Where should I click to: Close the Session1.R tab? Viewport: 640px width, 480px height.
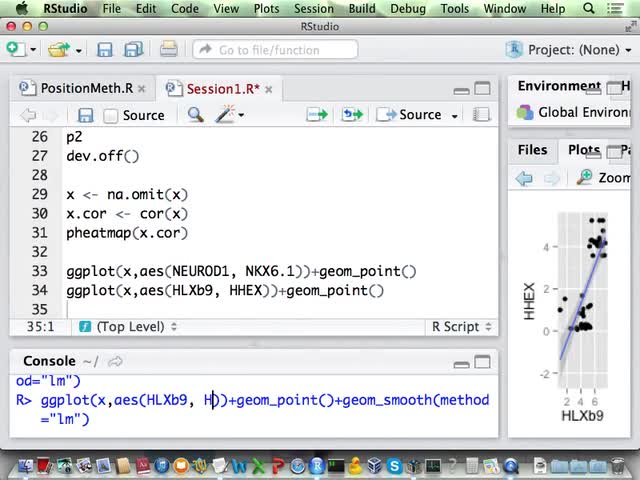click(x=269, y=89)
